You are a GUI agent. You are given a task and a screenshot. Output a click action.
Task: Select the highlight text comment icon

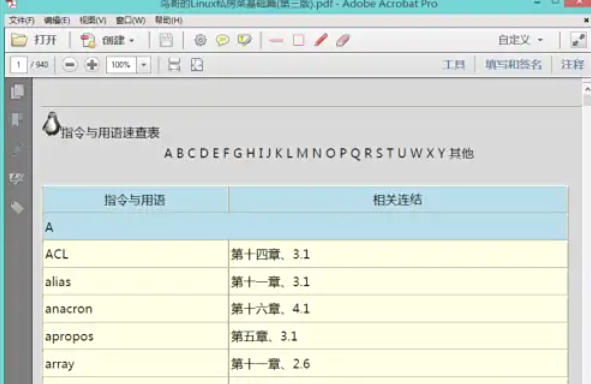[x=244, y=40]
